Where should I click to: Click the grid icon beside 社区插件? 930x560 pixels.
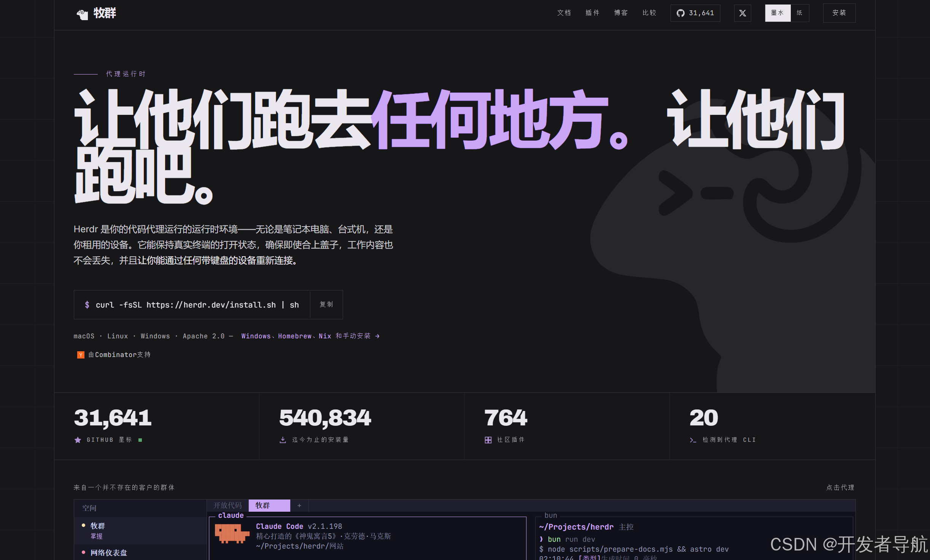click(x=488, y=440)
